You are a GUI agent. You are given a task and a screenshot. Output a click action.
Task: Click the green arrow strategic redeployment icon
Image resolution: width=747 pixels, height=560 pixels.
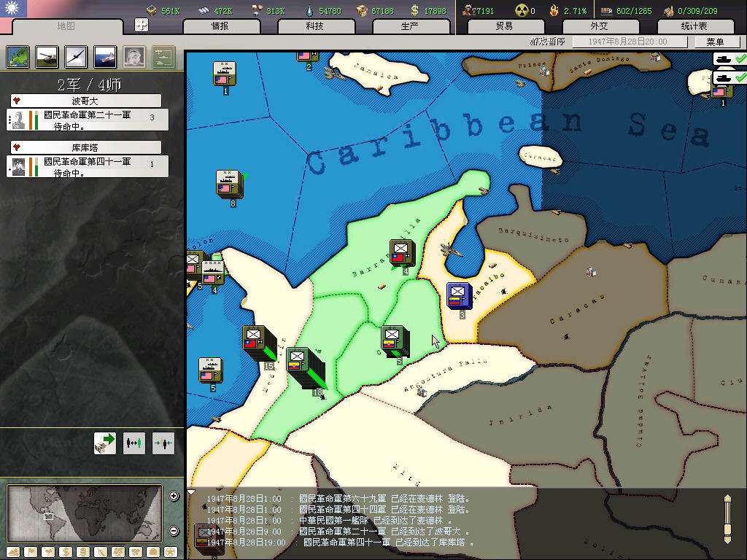coord(105,443)
